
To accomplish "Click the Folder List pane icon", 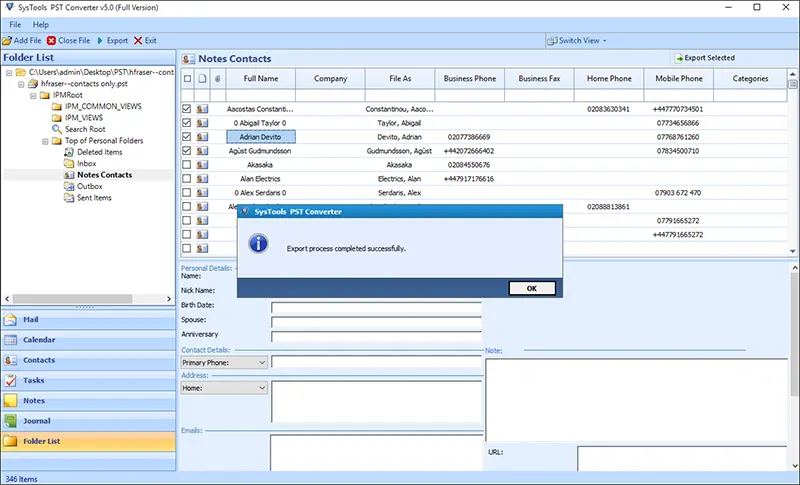I will pyautogui.click(x=11, y=441).
